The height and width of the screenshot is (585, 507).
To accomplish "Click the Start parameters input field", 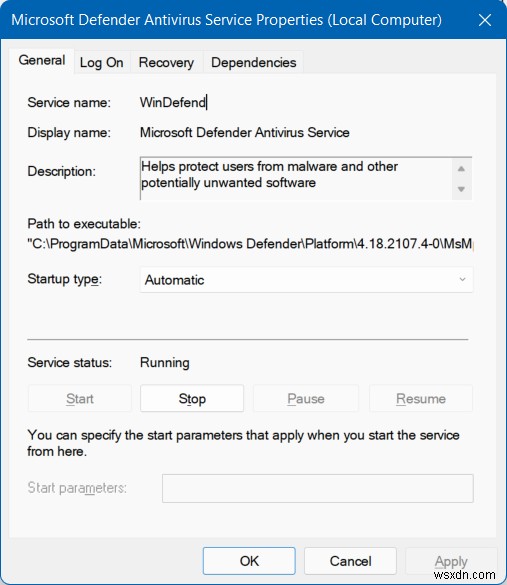I will tap(318, 488).
